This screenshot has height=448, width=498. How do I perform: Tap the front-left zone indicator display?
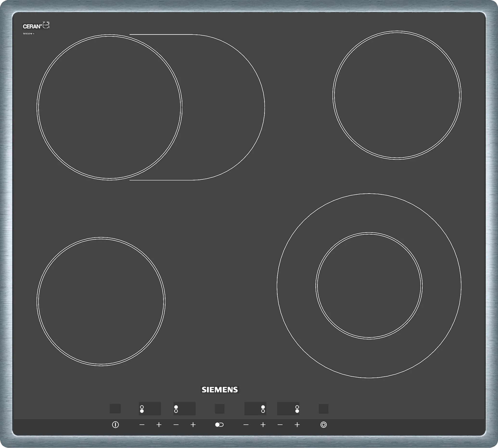[x=150, y=409]
